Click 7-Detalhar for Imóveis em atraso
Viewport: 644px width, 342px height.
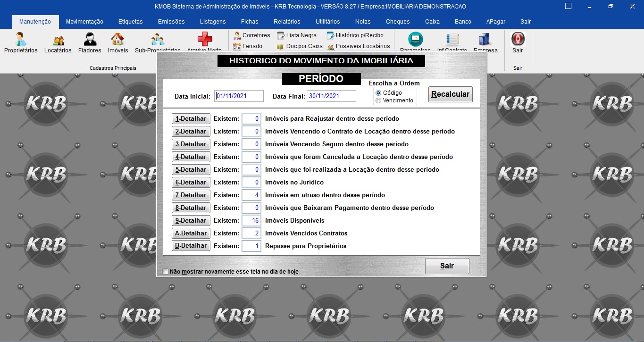coord(191,195)
